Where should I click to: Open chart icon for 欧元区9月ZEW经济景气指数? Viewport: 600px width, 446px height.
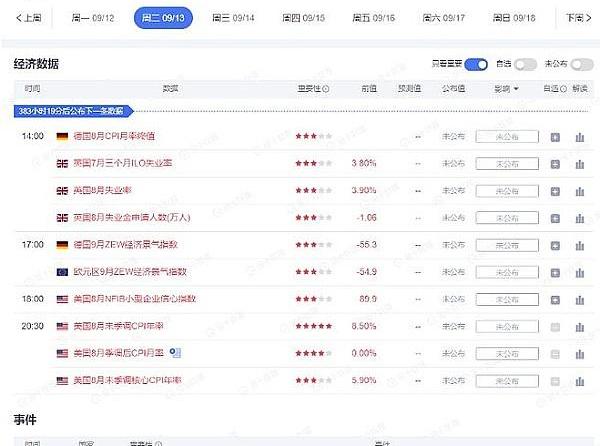580,271
